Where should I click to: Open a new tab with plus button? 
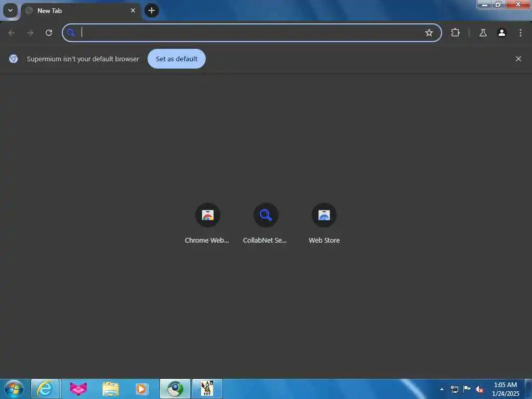152,10
